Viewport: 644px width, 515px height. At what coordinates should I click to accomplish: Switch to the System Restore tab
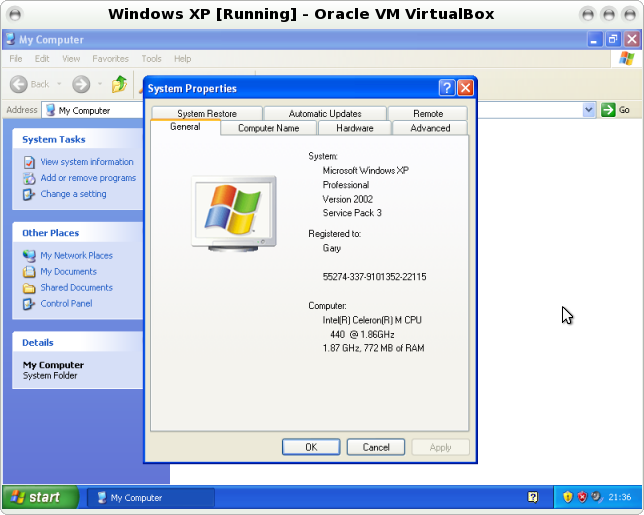(x=207, y=113)
